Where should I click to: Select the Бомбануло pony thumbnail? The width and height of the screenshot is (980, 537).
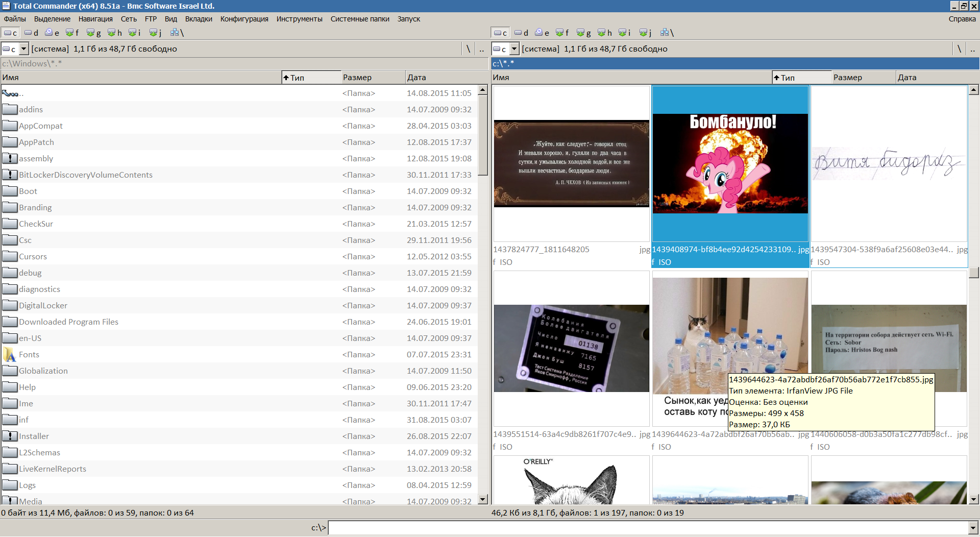730,163
